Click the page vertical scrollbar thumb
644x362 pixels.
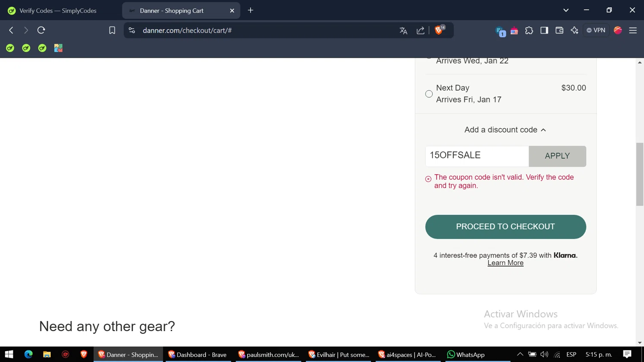640,174
